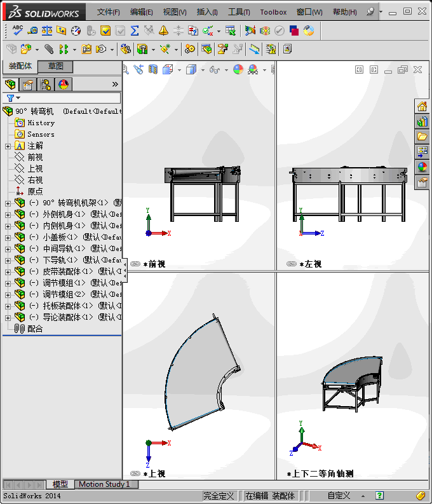Open View Orientation dropdown arrow
Image resolution: width=432 pixels, height=504 pixels.
(179, 70)
